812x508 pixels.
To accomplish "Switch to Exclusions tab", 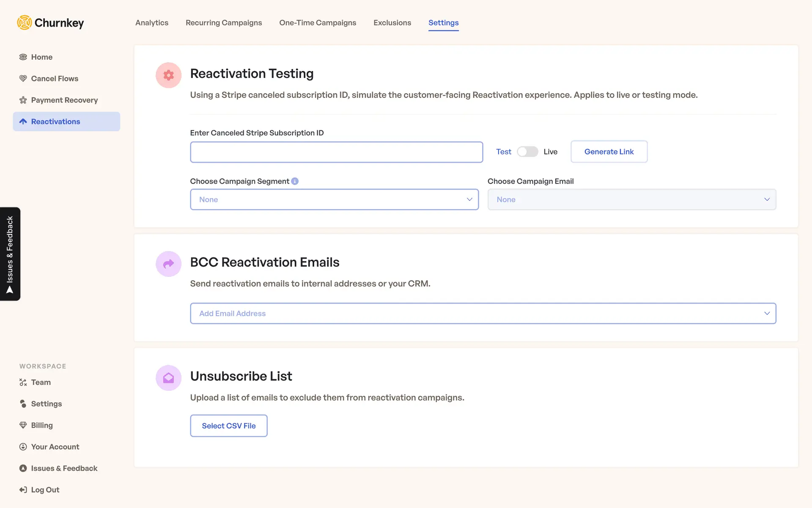I will tap(392, 23).
